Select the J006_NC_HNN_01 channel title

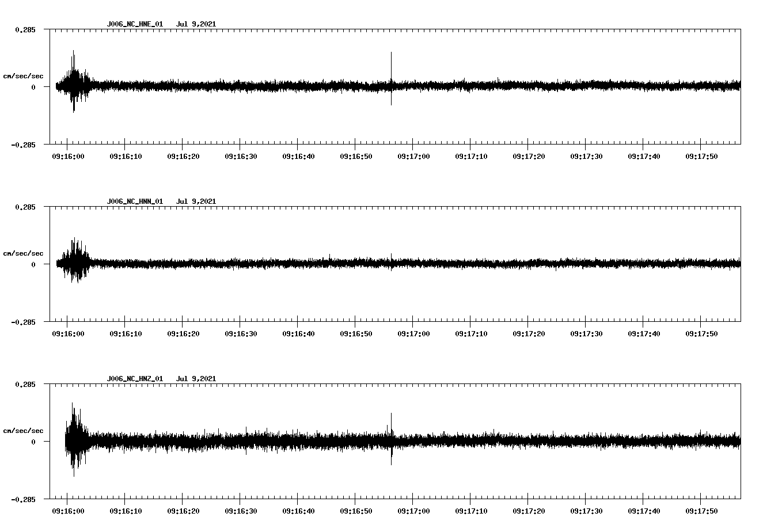click(134, 202)
